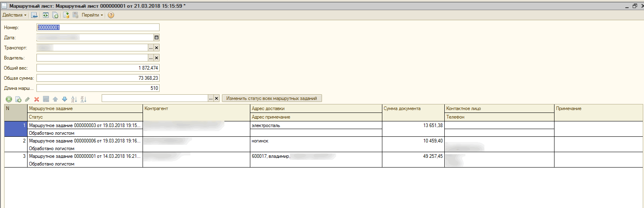This screenshot has width=644, height=208.
Task: Click the Reread refresh icon in top toolbar
Action: (x=45, y=15)
